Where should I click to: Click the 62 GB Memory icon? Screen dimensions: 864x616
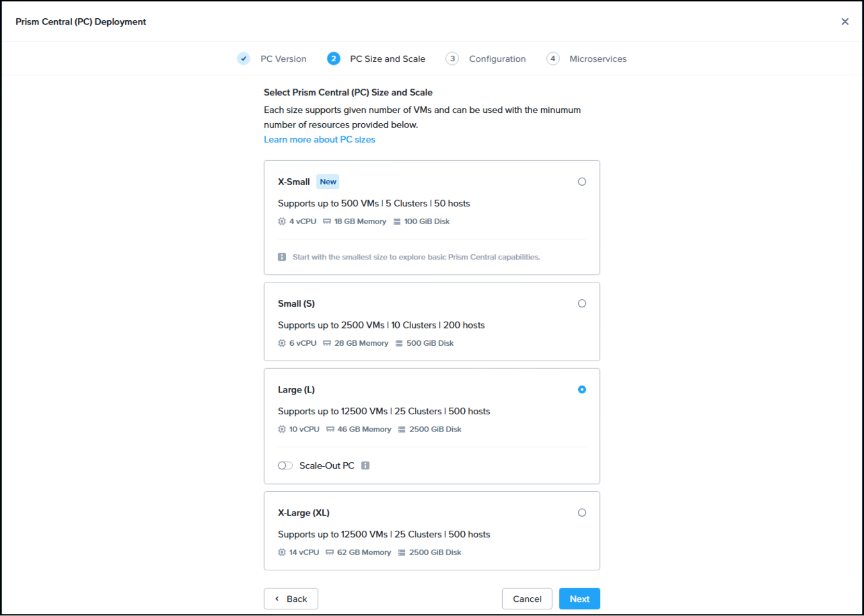coord(330,552)
